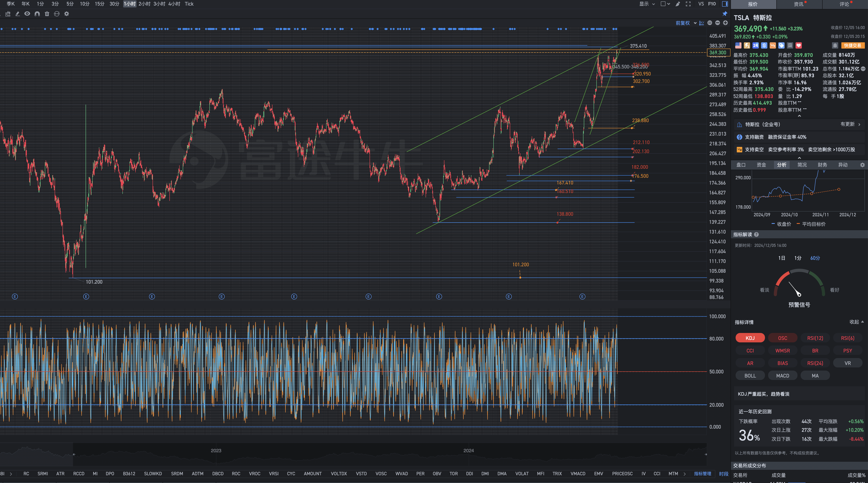Open the brush drawing tool at top
The height and width of the screenshot is (483, 868).
(x=678, y=4)
